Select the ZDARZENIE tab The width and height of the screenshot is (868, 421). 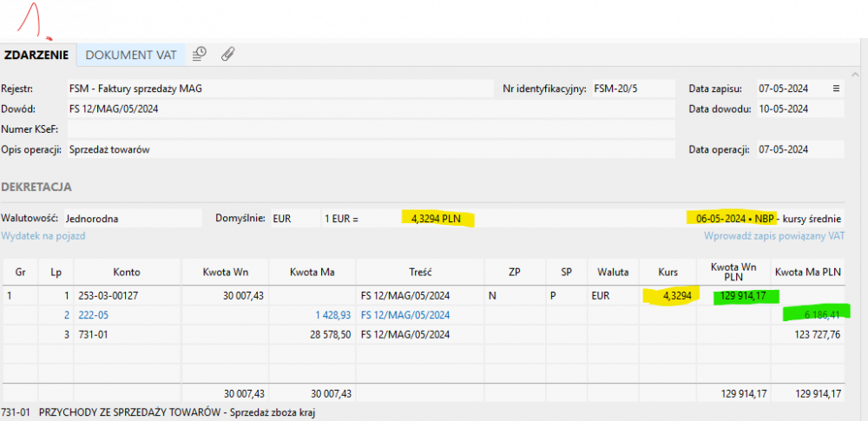point(37,55)
